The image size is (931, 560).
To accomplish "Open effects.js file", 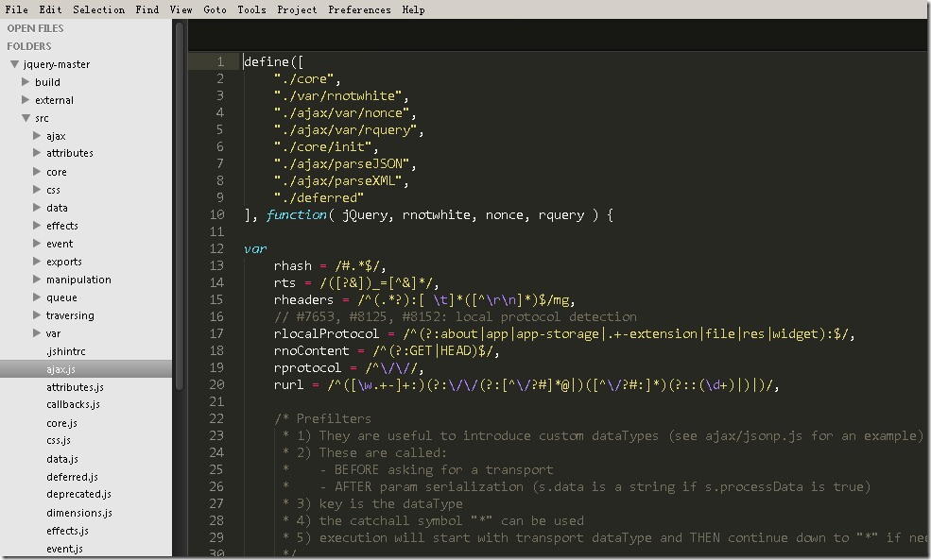I will coord(67,531).
